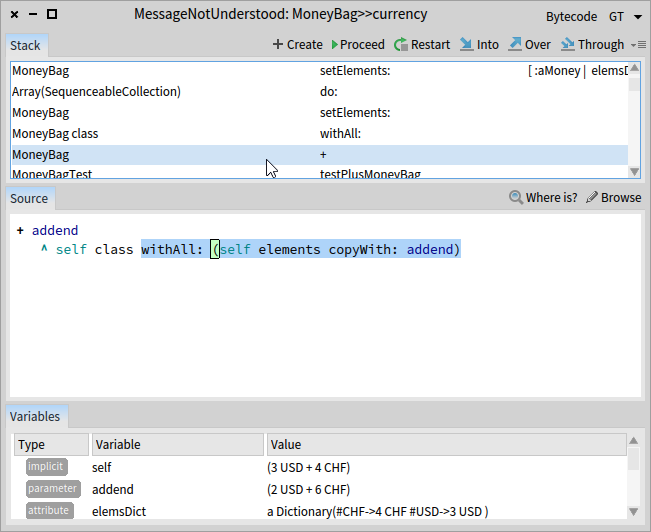651x532 pixels.
Task: Select the Stack tab
Action: point(25,45)
